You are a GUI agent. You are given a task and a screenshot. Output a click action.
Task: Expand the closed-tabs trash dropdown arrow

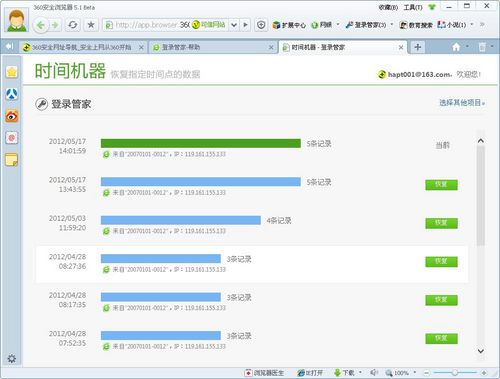(x=492, y=46)
